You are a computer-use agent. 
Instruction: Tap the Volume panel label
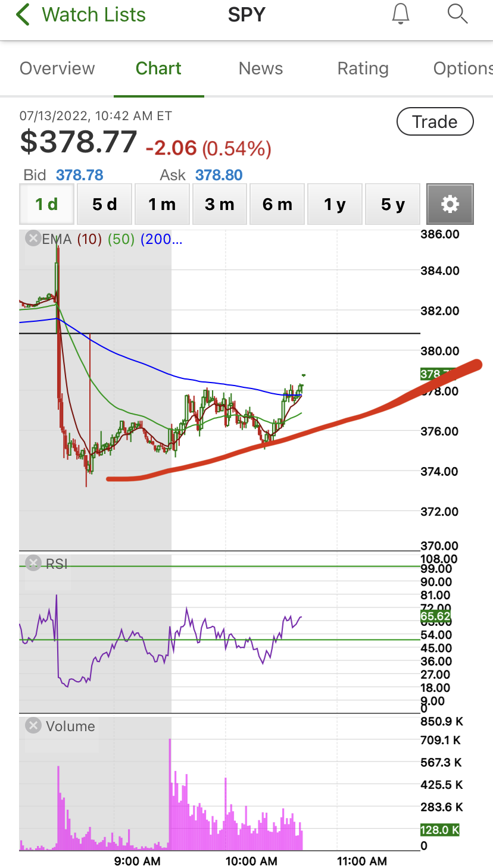(70, 726)
